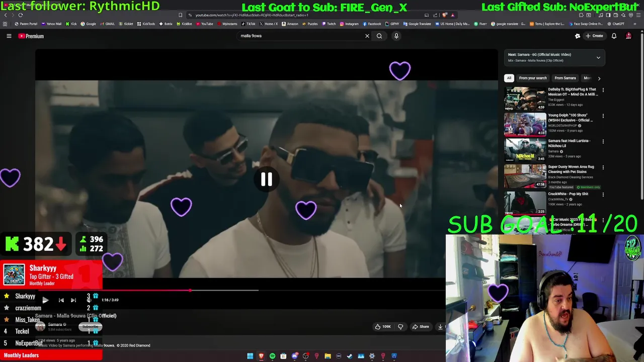Click the play button in player controls
The height and width of the screenshot is (362, 644).
pyautogui.click(x=45, y=300)
